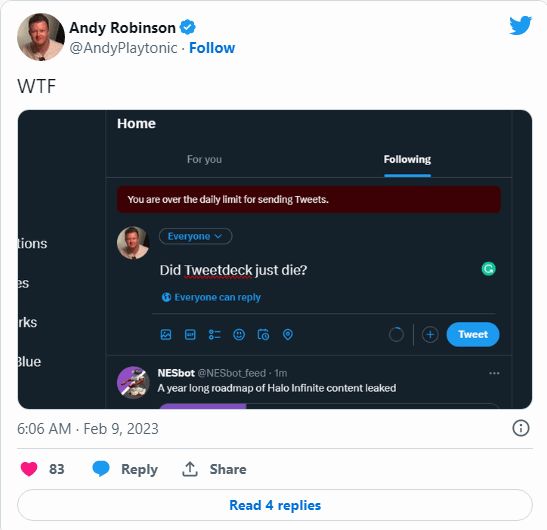The height and width of the screenshot is (530, 547).
Task: Add another tweet with the plus icon
Action: coord(430,335)
